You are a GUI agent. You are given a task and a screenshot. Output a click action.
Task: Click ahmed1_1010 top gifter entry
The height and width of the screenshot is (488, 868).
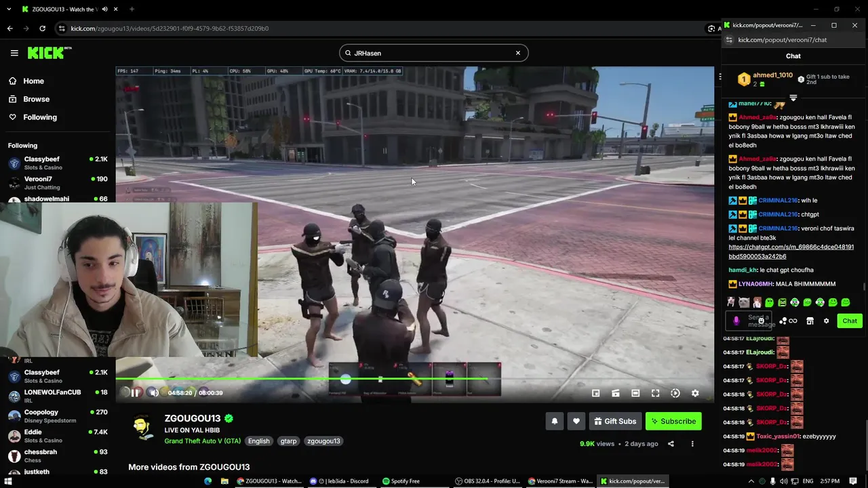pos(766,79)
